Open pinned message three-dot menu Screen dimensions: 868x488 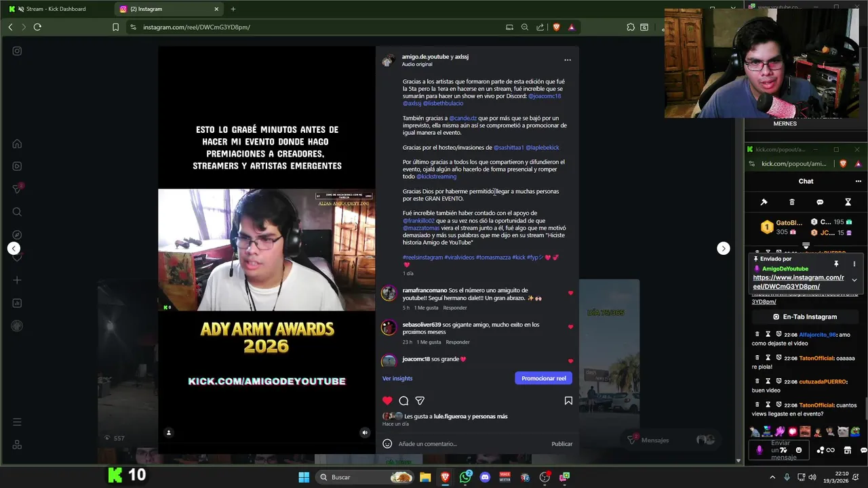854,264
